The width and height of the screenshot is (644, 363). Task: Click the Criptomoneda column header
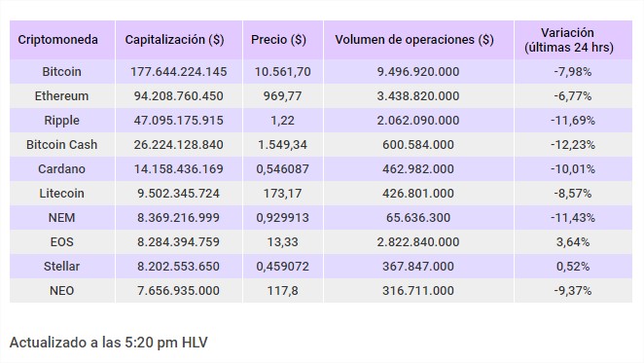pos(58,40)
